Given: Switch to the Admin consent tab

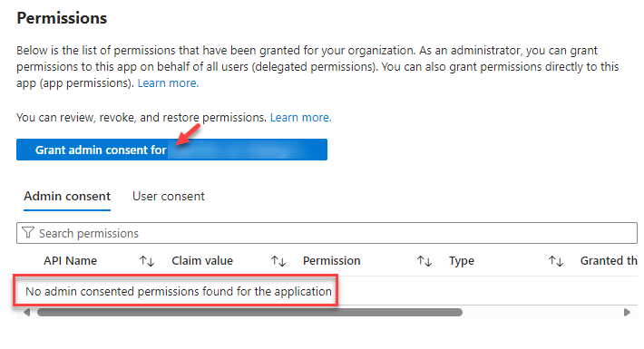Looking at the screenshot, I should click(67, 197).
